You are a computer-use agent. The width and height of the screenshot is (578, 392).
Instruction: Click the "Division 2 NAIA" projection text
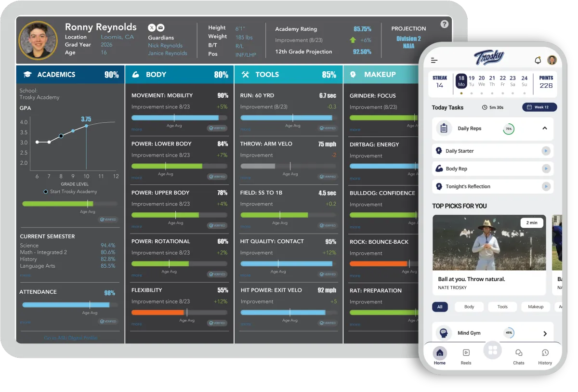coord(408,42)
